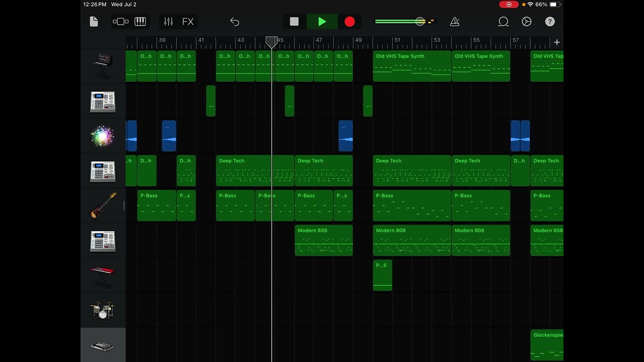Select the Modern 808 drum machine track icon
The height and width of the screenshot is (362, 644).
103,240
